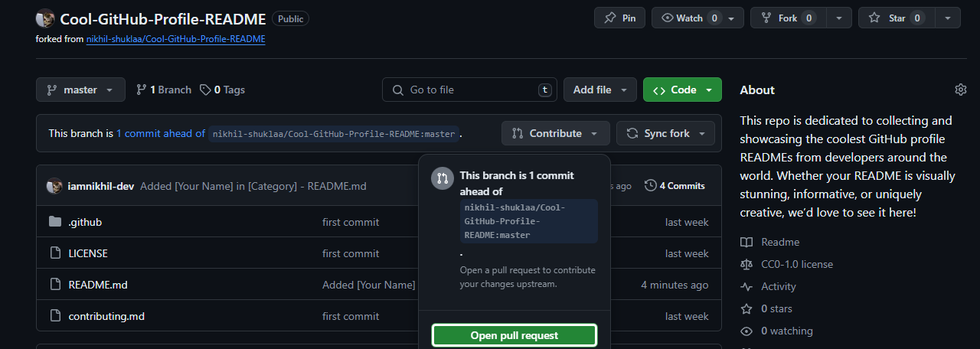View the 0 Tags link
The height and width of the screenshot is (349, 980).
[x=223, y=90]
